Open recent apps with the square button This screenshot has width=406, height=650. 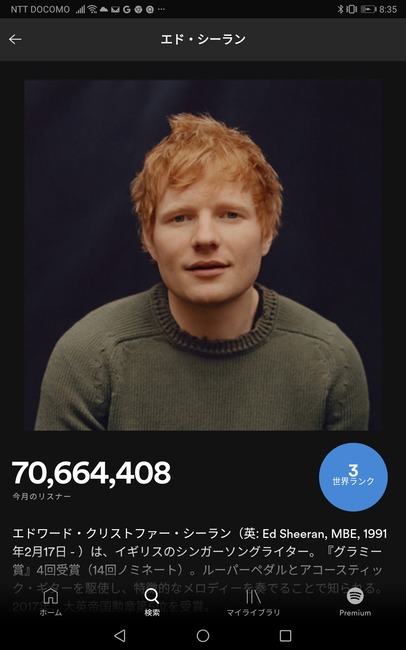pos(285,635)
